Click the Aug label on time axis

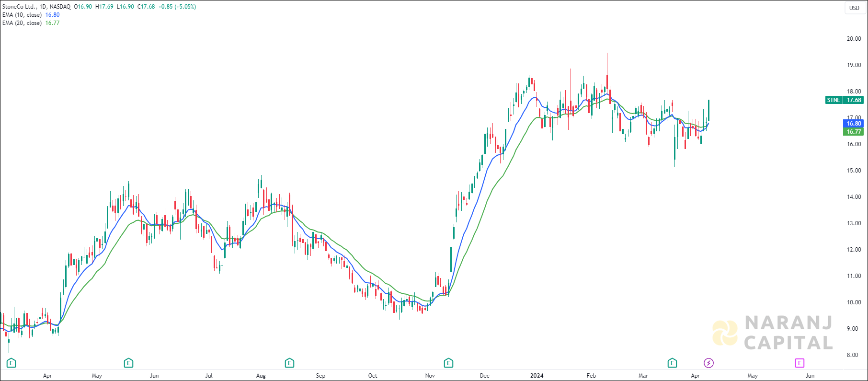(x=261, y=376)
